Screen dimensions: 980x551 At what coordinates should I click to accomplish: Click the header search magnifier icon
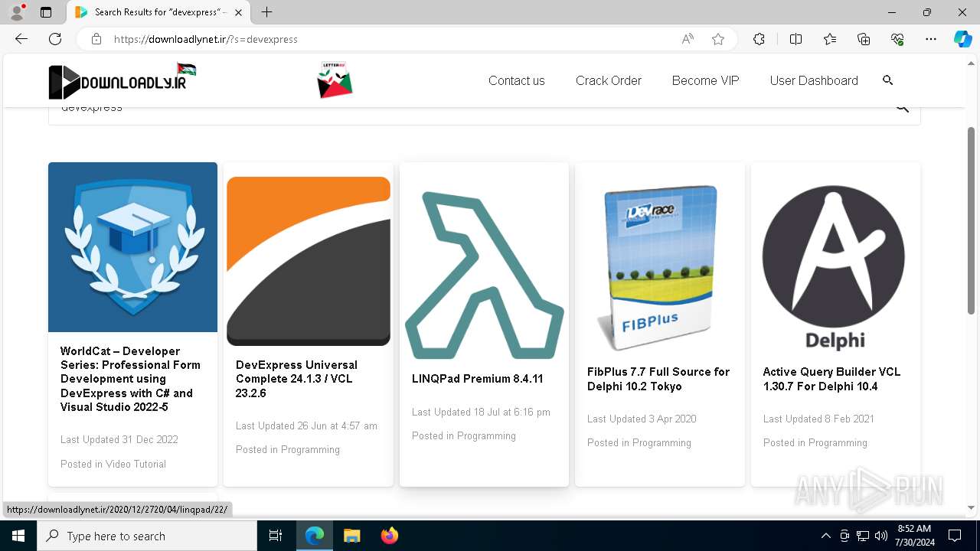pos(888,80)
